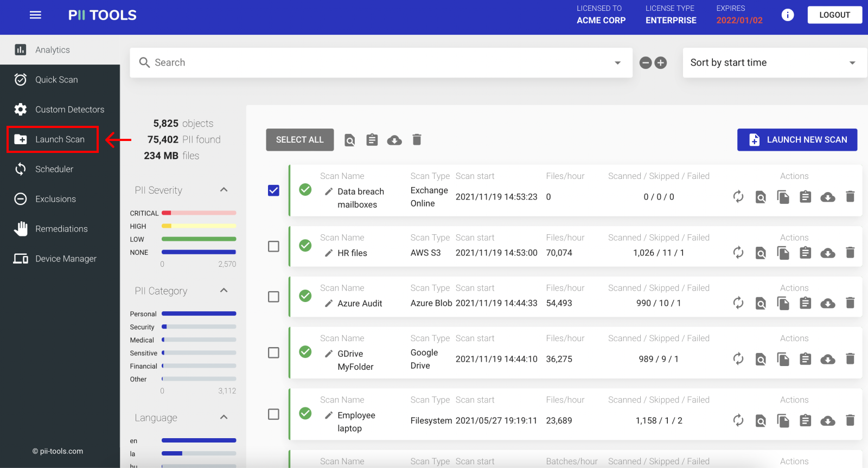Viewport: 868px width, 468px height.
Task: Select the Employee laptop scan checkbox
Action: click(x=273, y=414)
